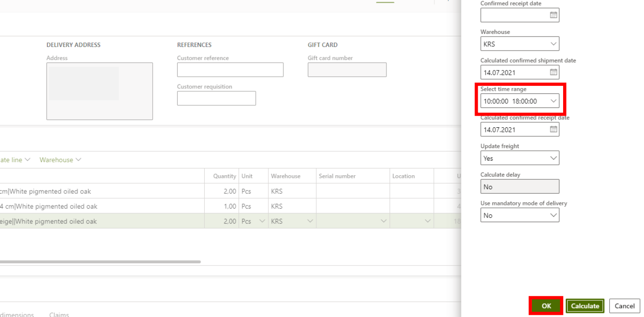This screenshot has width=644, height=317.
Task: Expand Unit dropdown arrow in highlighted row
Action: tap(262, 221)
